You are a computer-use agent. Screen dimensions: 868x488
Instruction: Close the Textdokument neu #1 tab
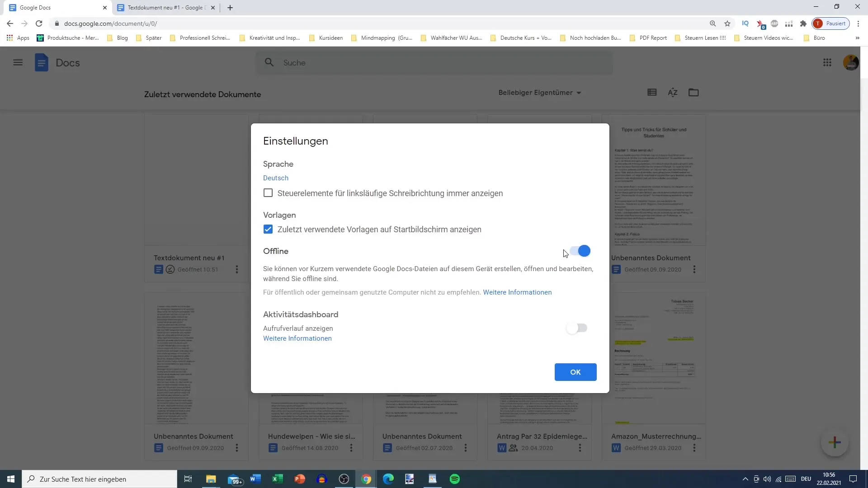[213, 8]
